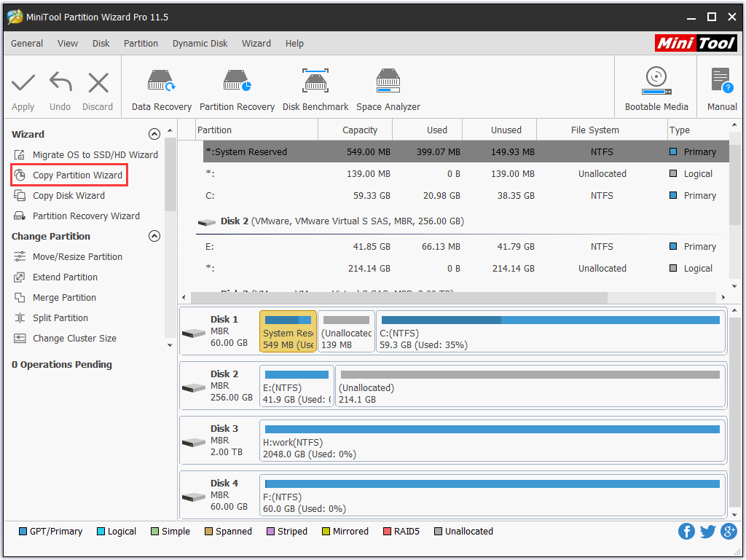Open the View menu

pyautogui.click(x=68, y=43)
